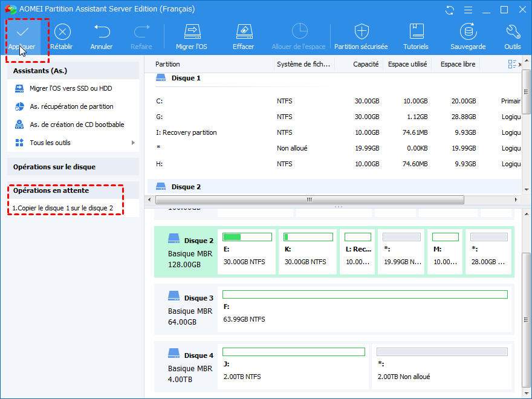Click Disque 4 disk icon in map
Screen dimensions: 532x399
(x=174, y=353)
